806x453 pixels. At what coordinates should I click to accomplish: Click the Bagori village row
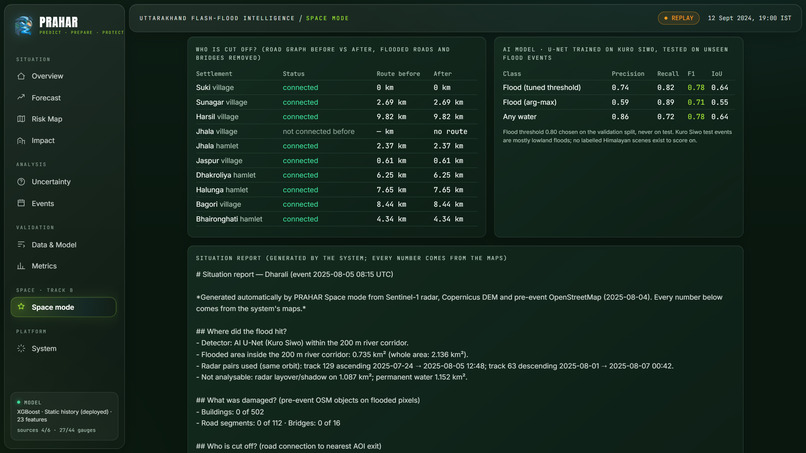click(x=336, y=204)
